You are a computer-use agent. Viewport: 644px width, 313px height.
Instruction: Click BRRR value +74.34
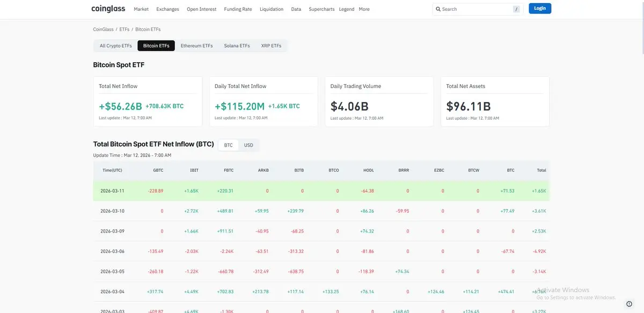pyautogui.click(x=402, y=271)
